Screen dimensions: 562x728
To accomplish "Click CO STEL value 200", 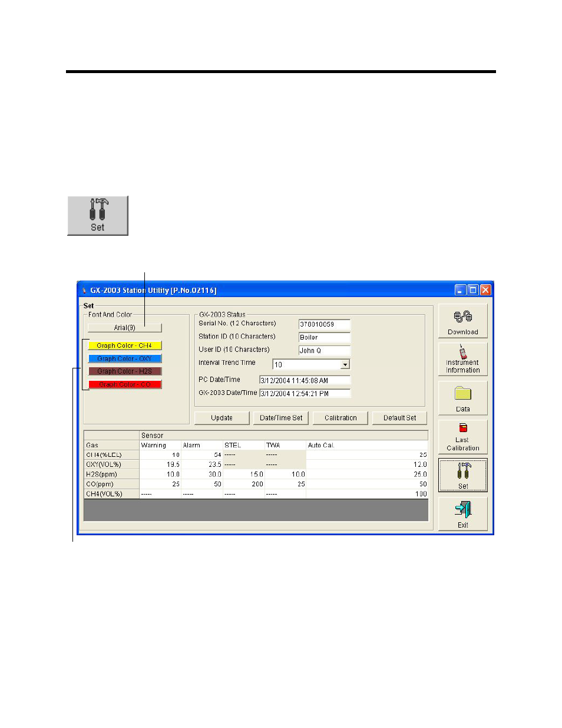I will (243, 484).
